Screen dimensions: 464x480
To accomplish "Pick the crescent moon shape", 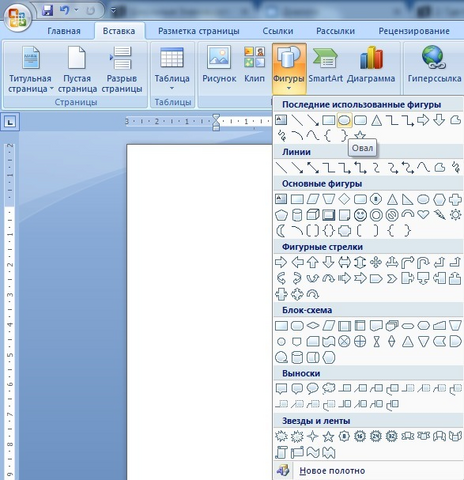I will click(281, 231).
